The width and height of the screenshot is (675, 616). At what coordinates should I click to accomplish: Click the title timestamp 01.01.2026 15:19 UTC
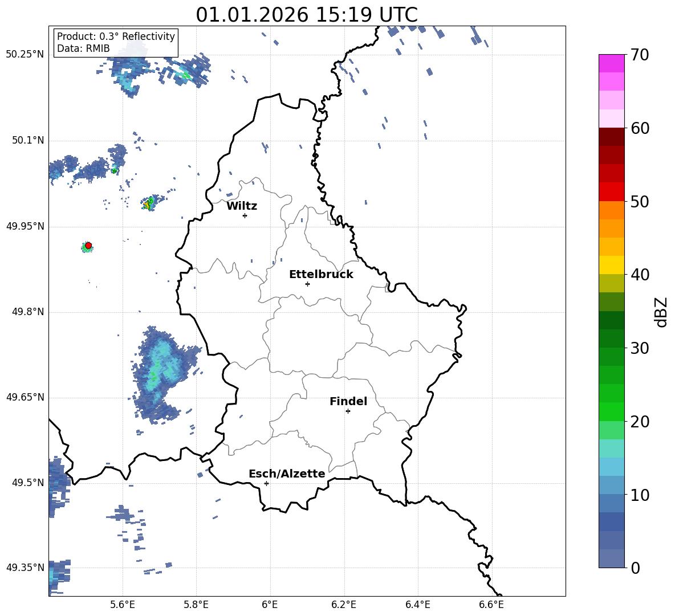coord(307,15)
